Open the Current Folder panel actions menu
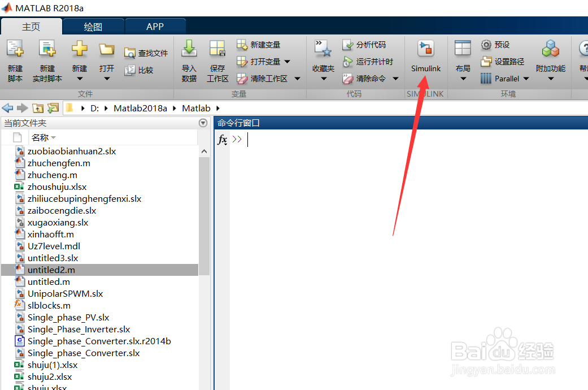Image resolution: width=588 pixels, height=390 pixels. (203, 123)
